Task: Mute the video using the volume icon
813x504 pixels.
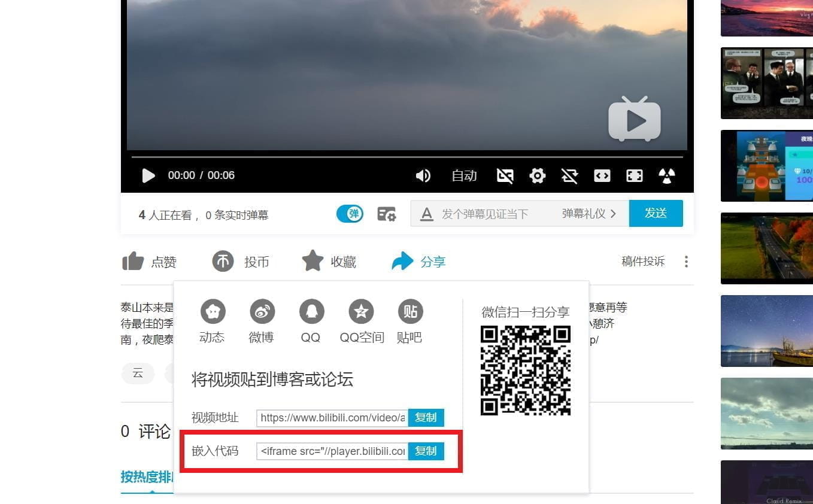Action: coord(423,175)
